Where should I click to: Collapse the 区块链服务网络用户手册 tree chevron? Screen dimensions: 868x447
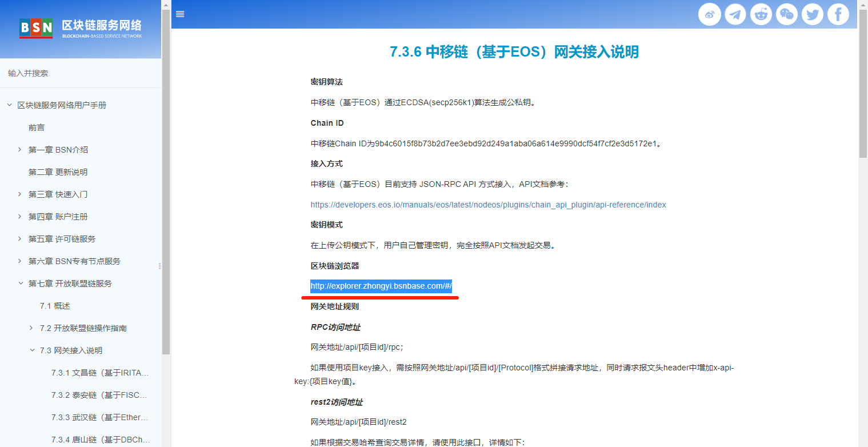click(x=9, y=105)
